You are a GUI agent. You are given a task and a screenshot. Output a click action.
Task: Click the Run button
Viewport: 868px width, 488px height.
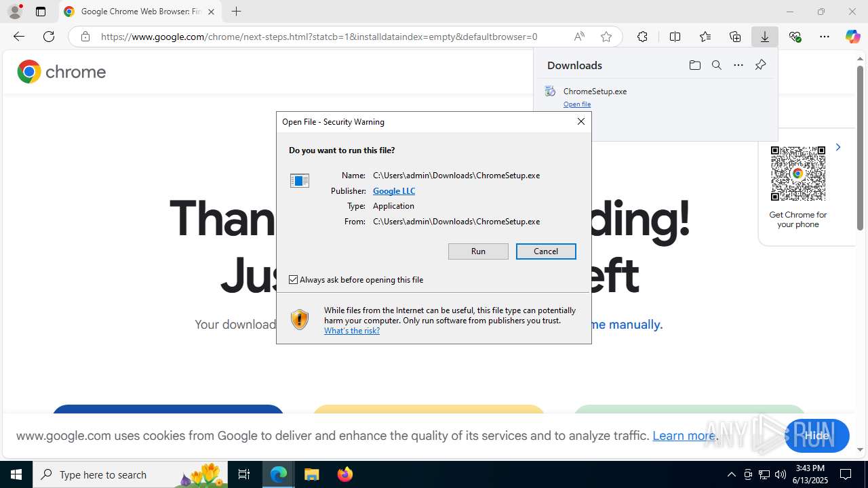point(478,251)
